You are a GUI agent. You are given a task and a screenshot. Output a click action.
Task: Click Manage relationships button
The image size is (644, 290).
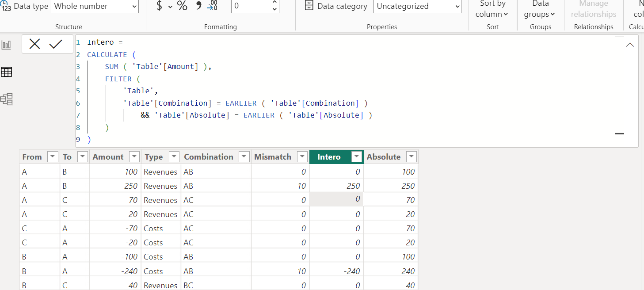pyautogui.click(x=593, y=9)
